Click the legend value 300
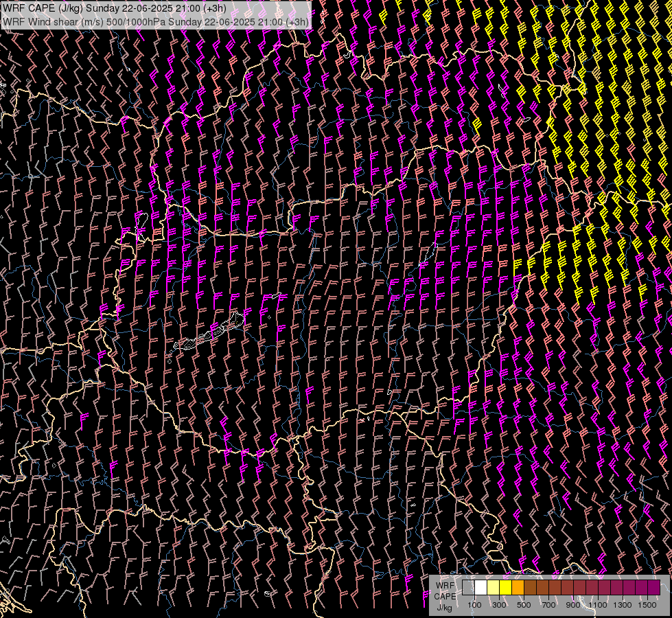672x618 pixels. pyautogui.click(x=499, y=605)
